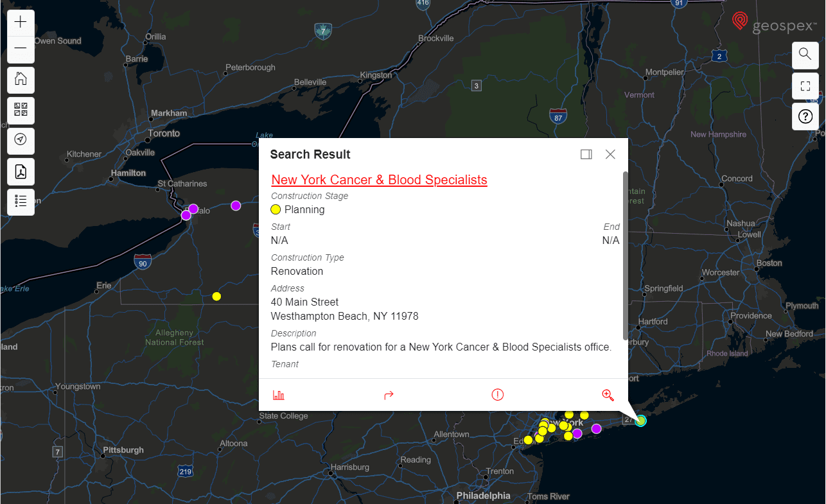Select the purple marker east of Buffalo
The width and height of the screenshot is (826, 504).
(236, 205)
